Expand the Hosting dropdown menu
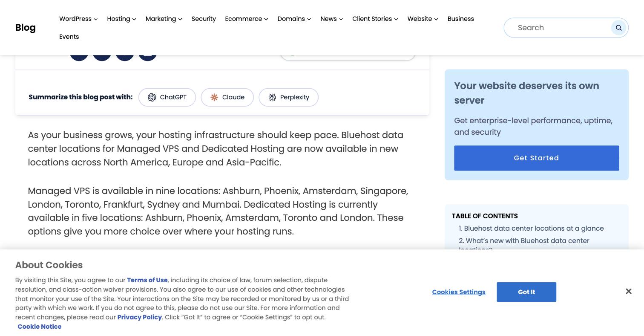Viewport: 644px width, 336px height. (121, 19)
